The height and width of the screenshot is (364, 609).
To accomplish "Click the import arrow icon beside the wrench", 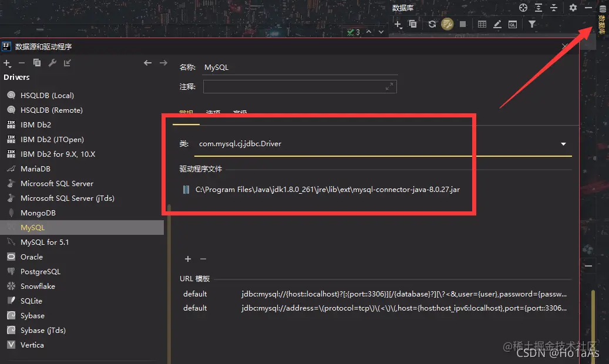I will pos(67,63).
